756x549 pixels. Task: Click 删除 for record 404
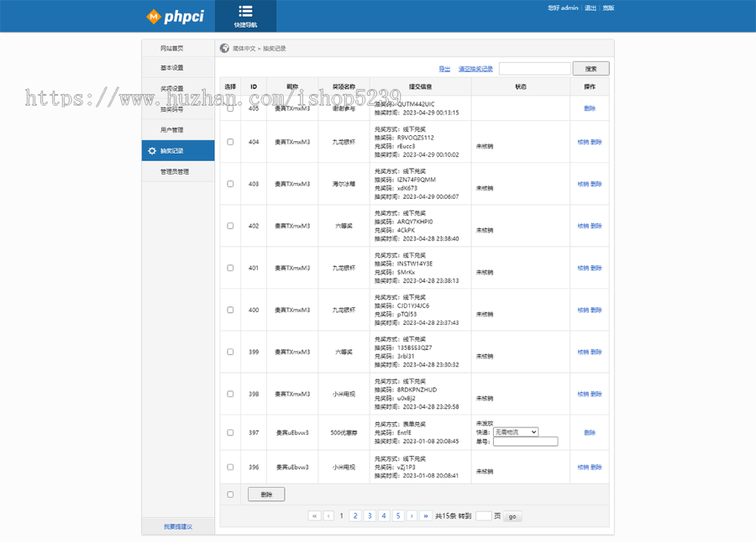click(x=596, y=142)
